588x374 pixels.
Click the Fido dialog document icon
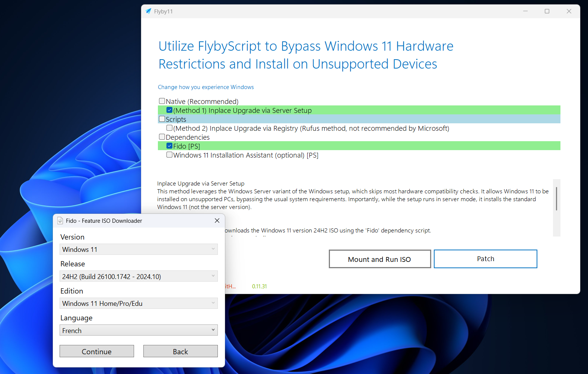point(60,221)
